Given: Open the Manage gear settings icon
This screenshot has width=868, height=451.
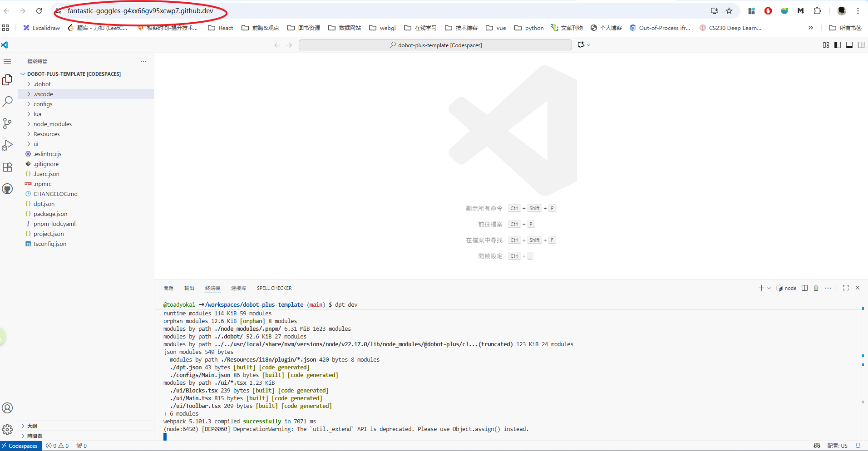Looking at the screenshot, I should tap(8, 429).
